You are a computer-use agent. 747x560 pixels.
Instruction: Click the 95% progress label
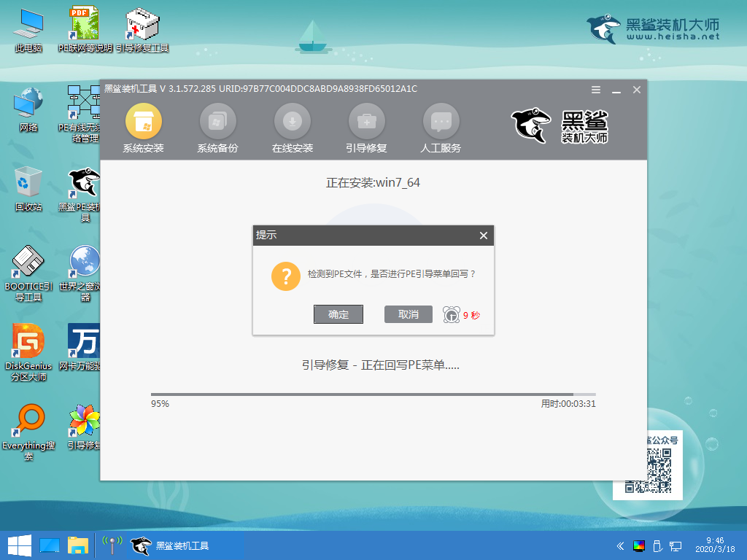pyautogui.click(x=160, y=404)
